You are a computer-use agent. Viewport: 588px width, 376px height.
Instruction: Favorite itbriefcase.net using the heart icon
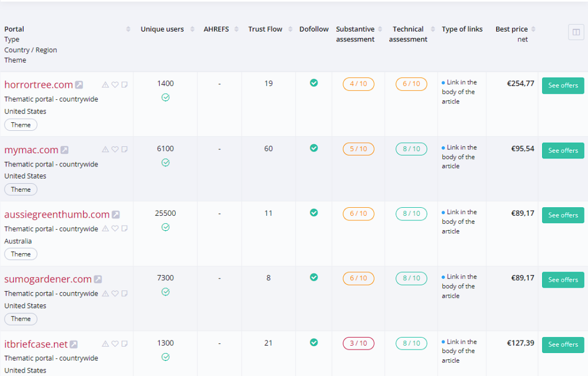(115, 344)
